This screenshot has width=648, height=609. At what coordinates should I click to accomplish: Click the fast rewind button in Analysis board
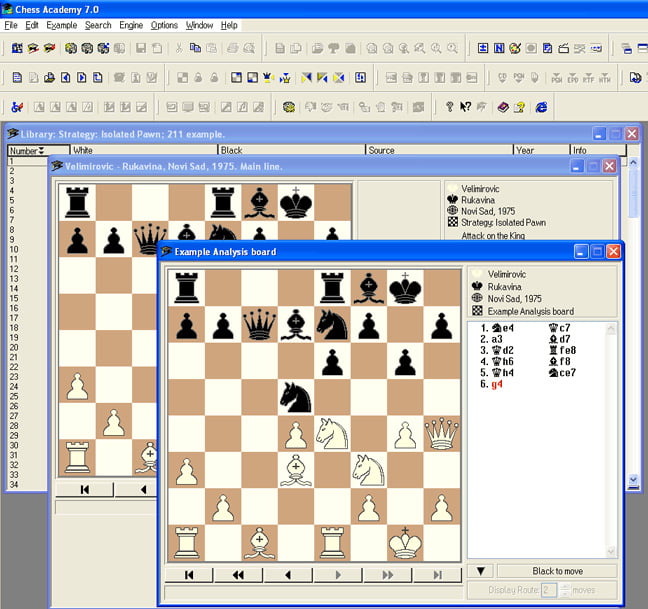pyautogui.click(x=238, y=575)
